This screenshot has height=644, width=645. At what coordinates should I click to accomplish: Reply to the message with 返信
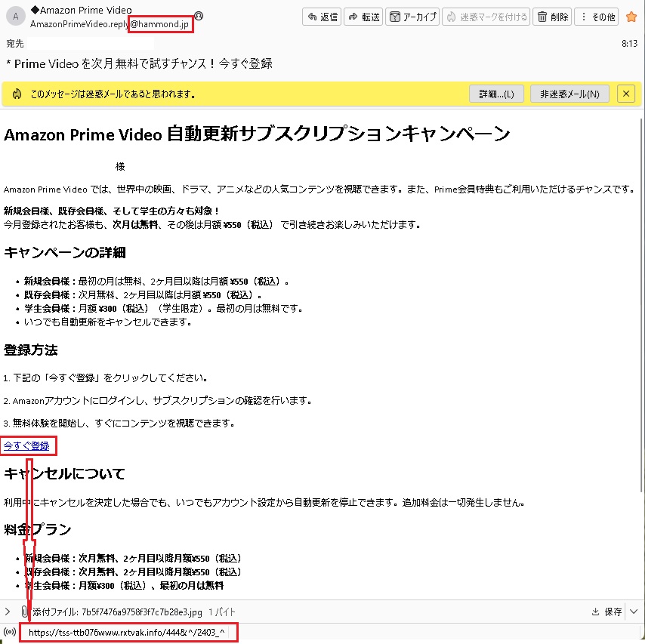click(x=322, y=17)
